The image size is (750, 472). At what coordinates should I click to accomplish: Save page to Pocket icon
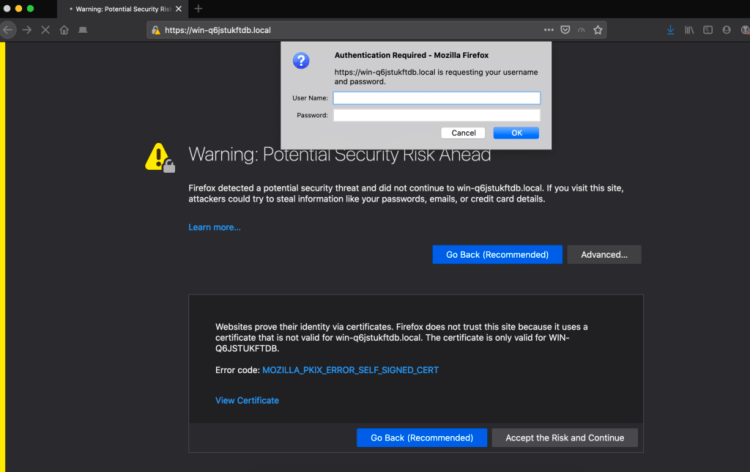pos(565,30)
